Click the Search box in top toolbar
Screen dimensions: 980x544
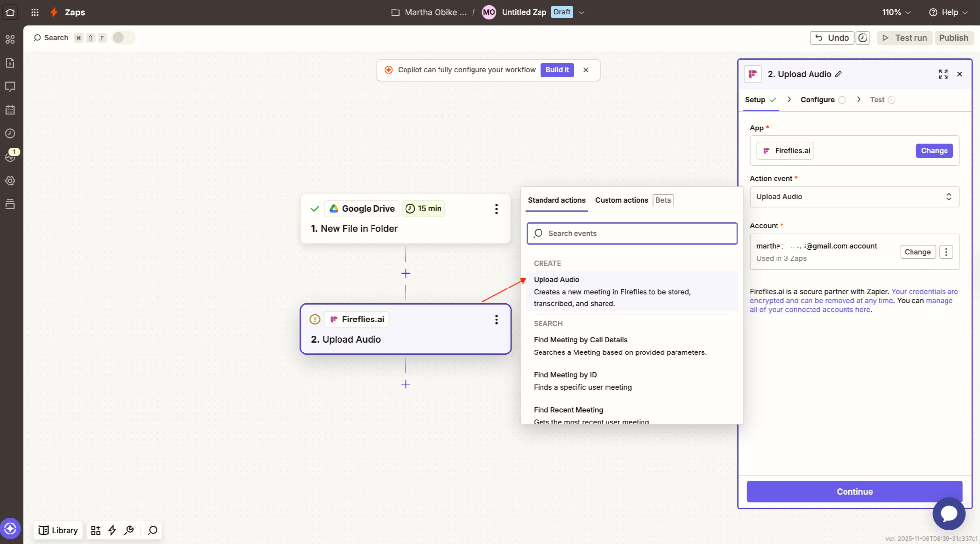50,38
